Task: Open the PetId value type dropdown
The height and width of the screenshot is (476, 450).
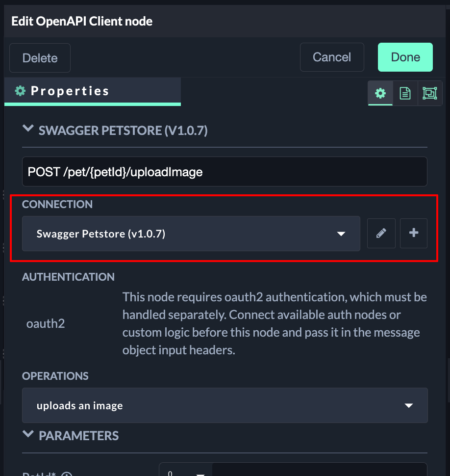Action: [186, 472]
